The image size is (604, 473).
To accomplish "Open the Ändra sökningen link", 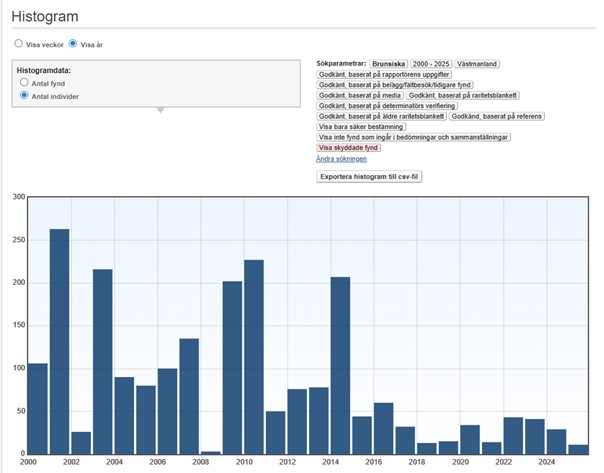I will click(341, 159).
